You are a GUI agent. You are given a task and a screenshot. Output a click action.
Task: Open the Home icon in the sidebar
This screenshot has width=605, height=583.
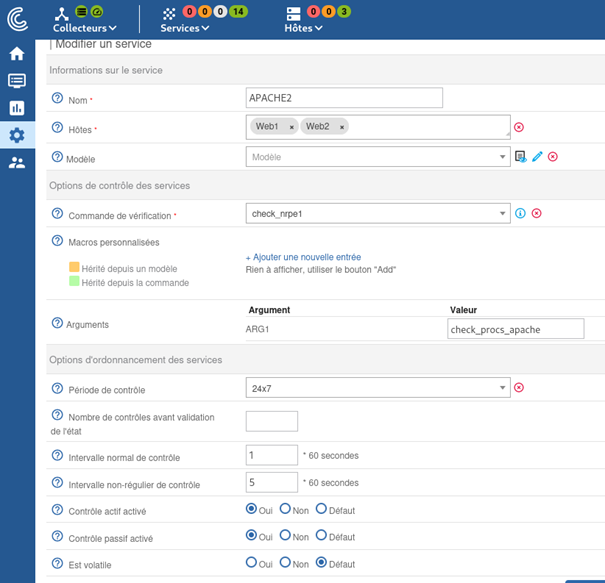click(17, 54)
